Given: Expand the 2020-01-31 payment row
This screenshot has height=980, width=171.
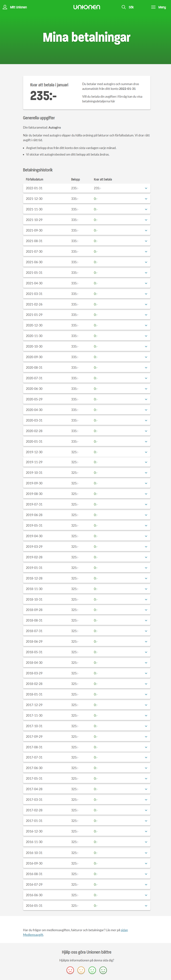Looking at the screenshot, I should (87, 441).
